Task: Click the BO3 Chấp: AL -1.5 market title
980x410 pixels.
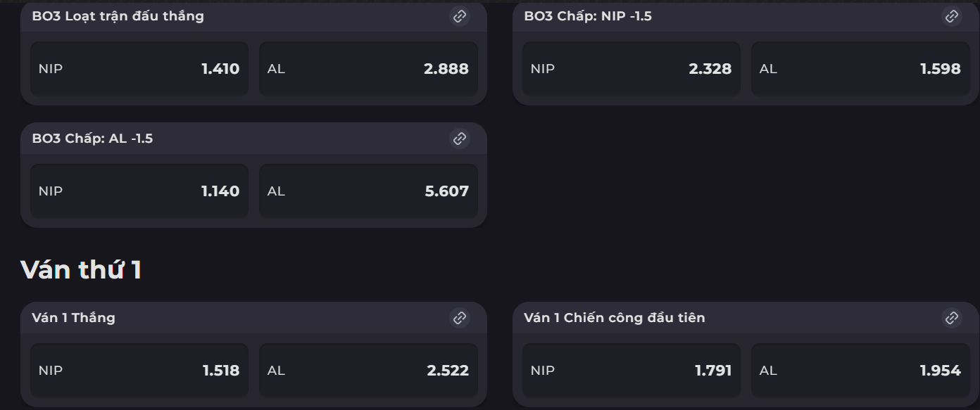Action: coord(92,139)
